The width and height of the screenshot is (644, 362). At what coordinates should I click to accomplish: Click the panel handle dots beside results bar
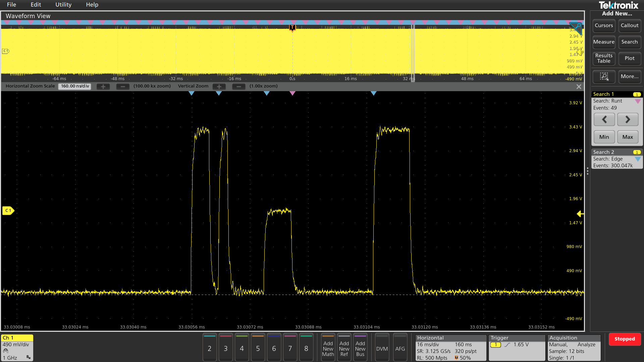(588, 171)
